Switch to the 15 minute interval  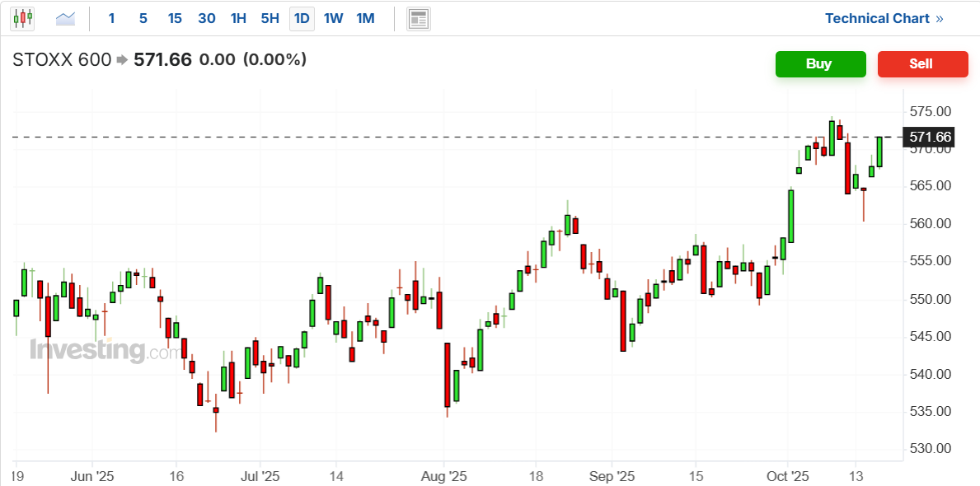[x=175, y=18]
